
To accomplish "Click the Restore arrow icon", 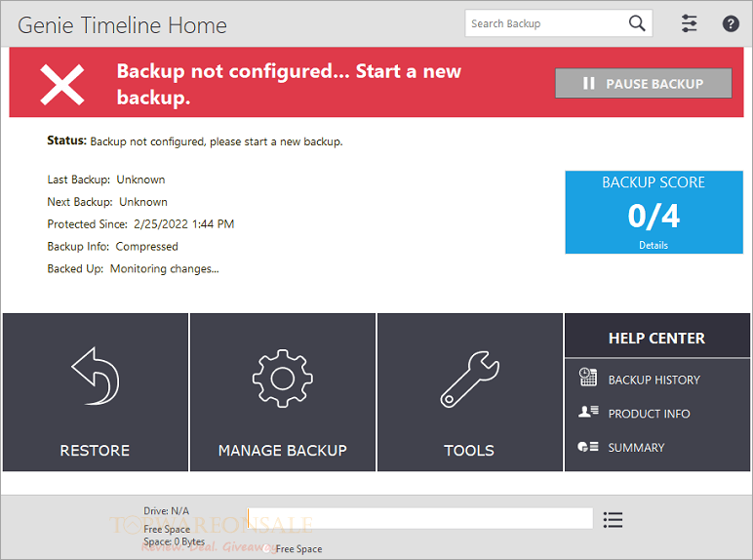I will 96,376.
